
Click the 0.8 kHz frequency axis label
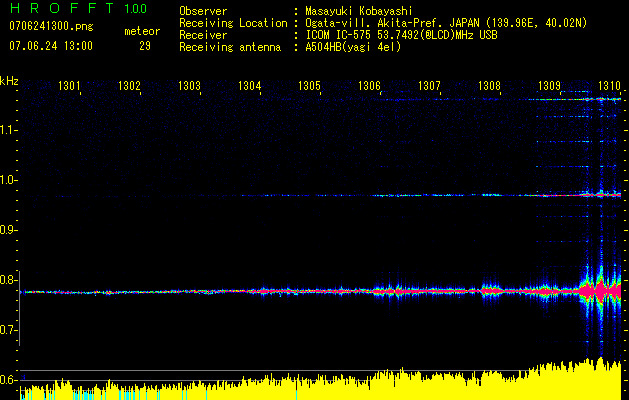[x=9, y=280]
